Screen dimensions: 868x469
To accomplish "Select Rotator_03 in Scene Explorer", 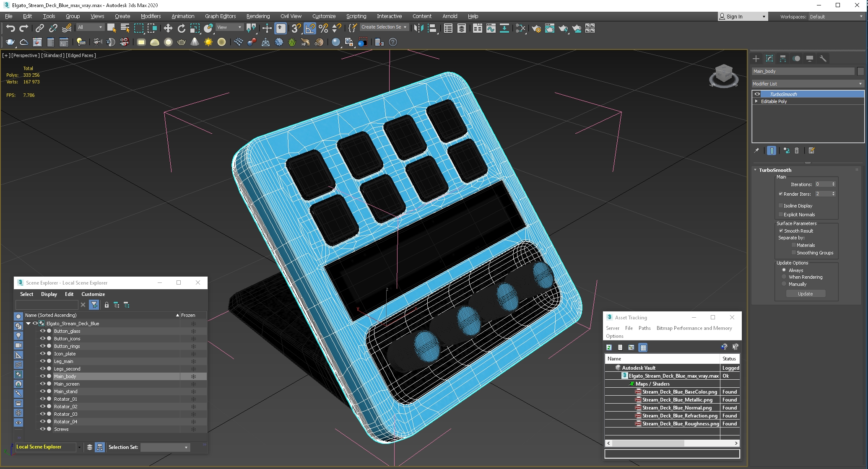I will pyautogui.click(x=65, y=414).
